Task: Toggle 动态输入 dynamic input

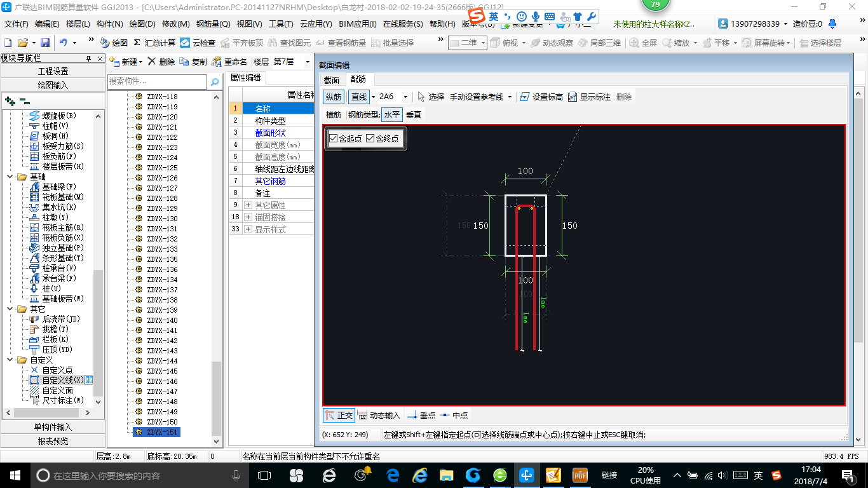Action: tap(379, 415)
